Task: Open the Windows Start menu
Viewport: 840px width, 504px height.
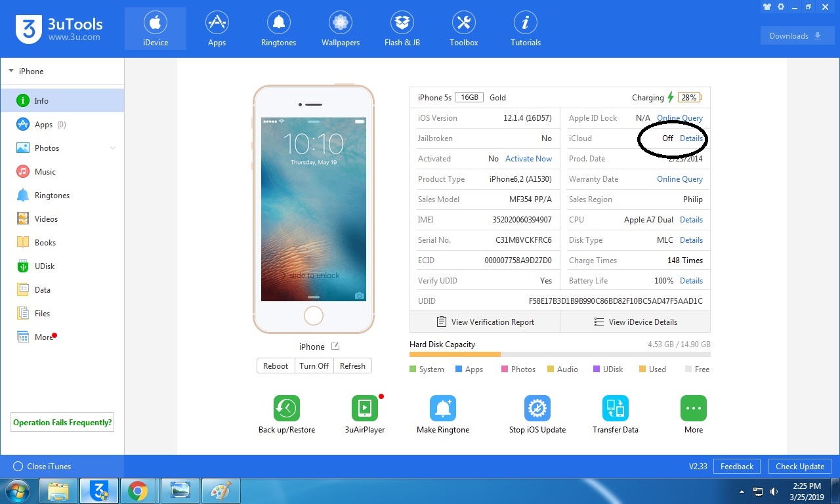Action: pos(18,491)
